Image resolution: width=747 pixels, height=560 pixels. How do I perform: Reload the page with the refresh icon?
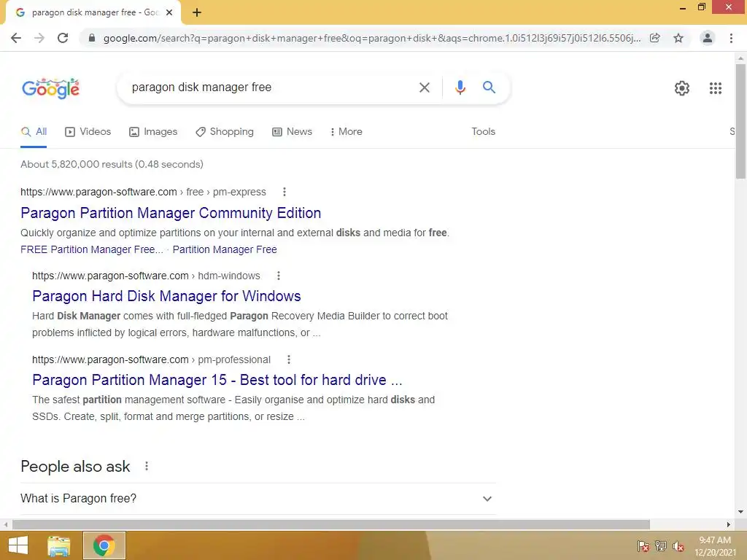tap(63, 38)
